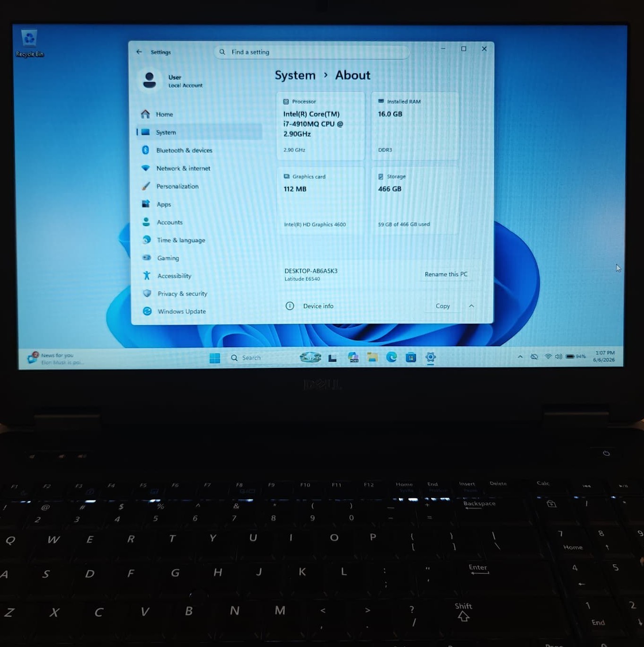Open the Windows Start menu
644x647 pixels.
(x=215, y=358)
